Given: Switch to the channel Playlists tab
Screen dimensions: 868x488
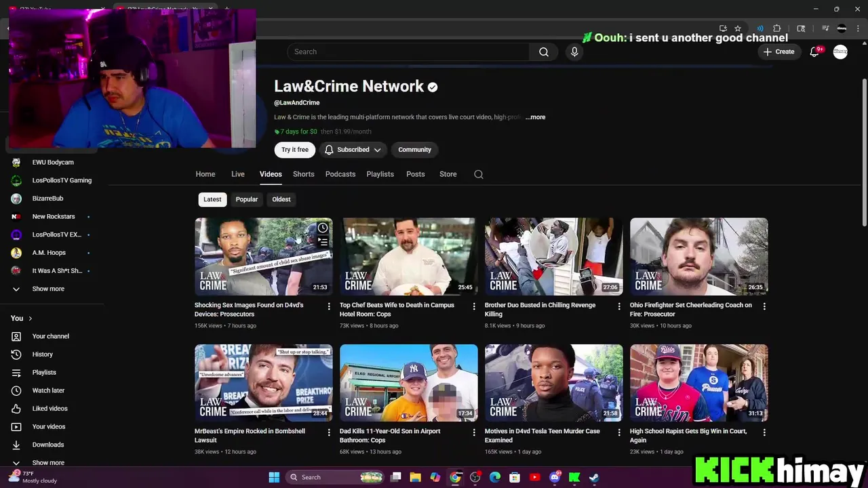Looking at the screenshot, I should [x=380, y=174].
